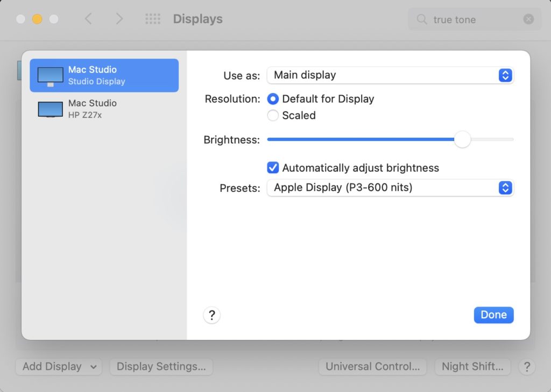Image resolution: width=551 pixels, height=392 pixels.
Task: Click the HP Z27x monitor icon
Action: tap(50, 109)
